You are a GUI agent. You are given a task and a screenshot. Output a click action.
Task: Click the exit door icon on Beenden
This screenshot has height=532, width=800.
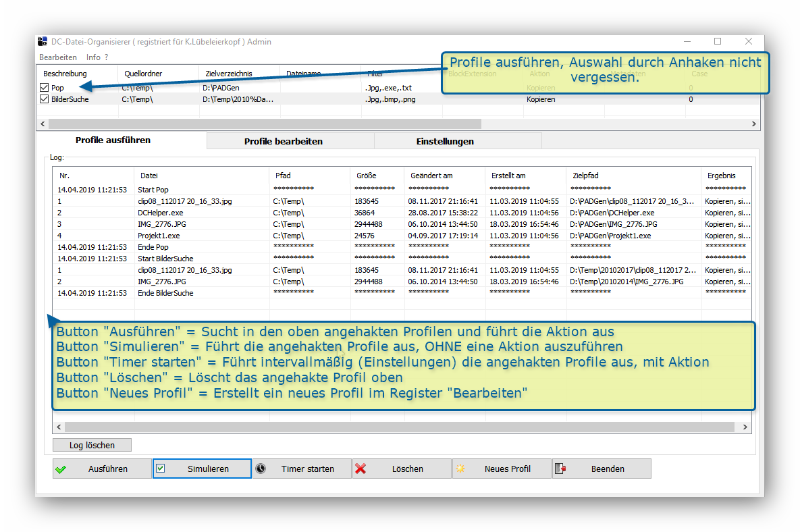[560, 469]
